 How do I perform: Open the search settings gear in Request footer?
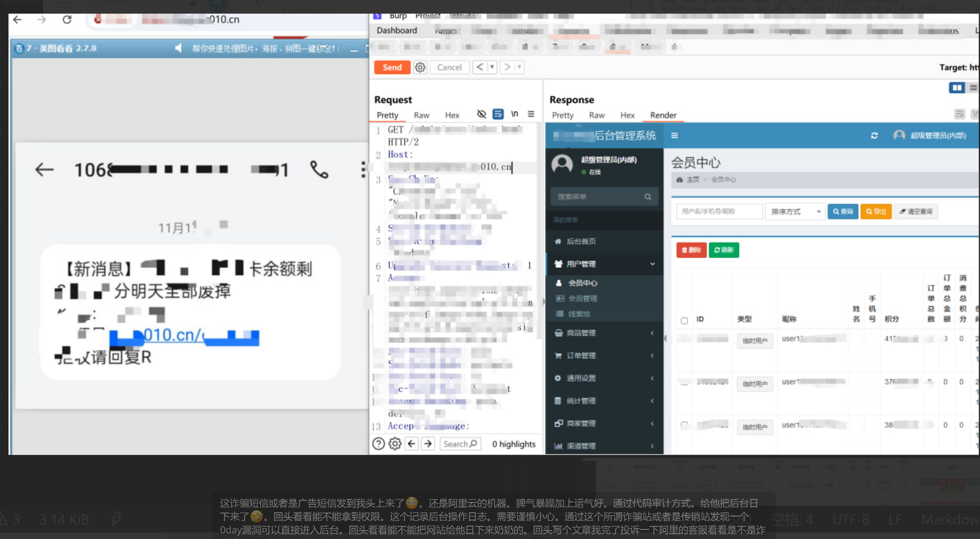394,444
